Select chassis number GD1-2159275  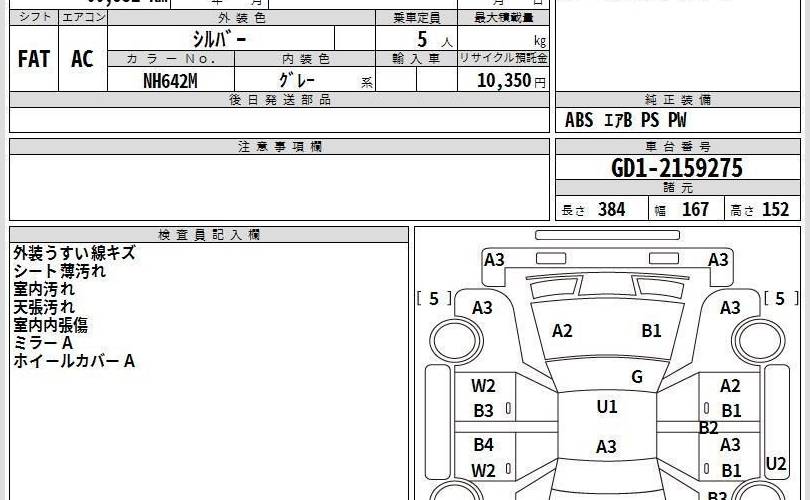(x=676, y=168)
